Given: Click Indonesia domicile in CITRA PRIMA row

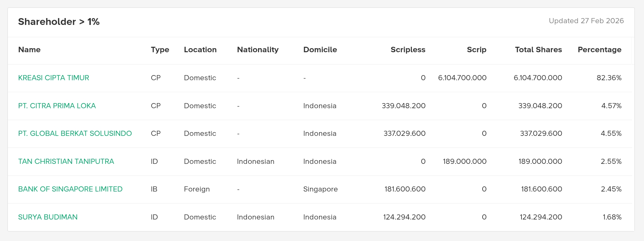Looking at the screenshot, I should pos(320,106).
